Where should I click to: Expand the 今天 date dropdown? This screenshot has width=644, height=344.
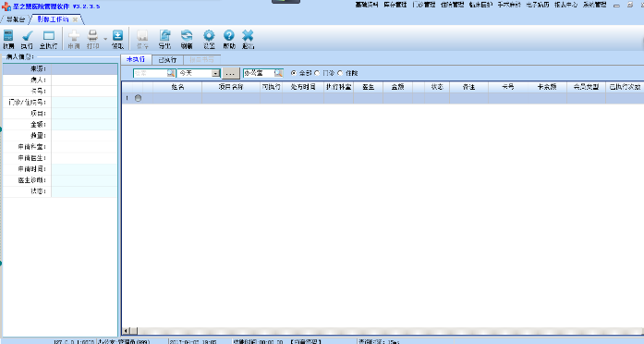(x=215, y=73)
